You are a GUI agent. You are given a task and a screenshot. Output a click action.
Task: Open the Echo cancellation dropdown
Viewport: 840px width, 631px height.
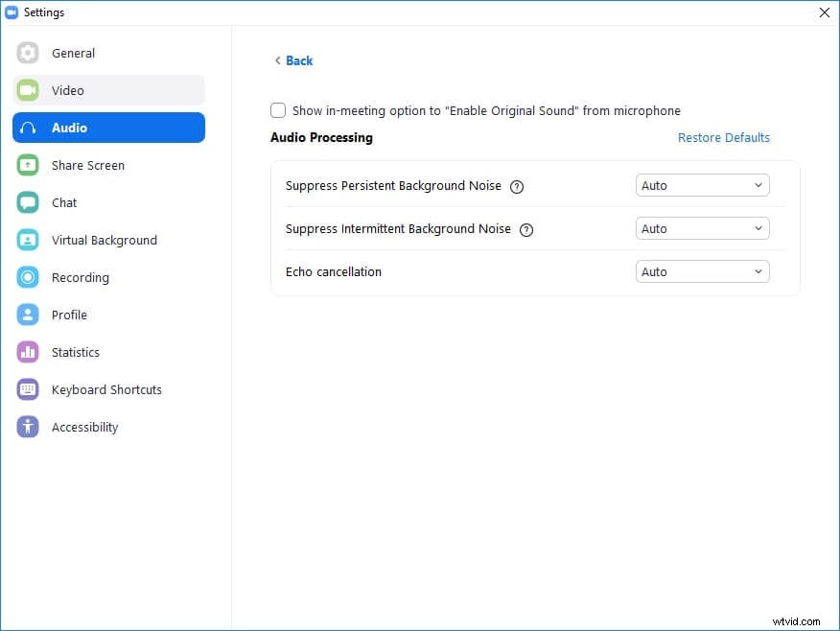[702, 271]
